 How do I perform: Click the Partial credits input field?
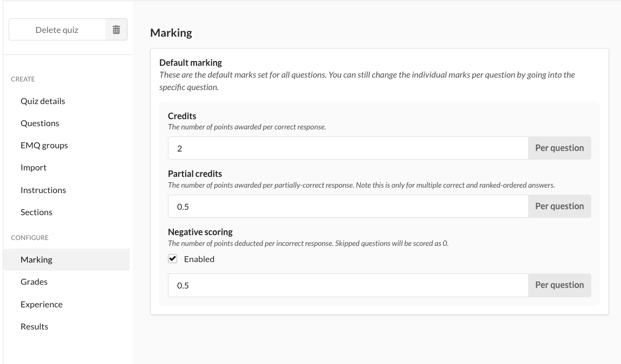coord(348,207)
